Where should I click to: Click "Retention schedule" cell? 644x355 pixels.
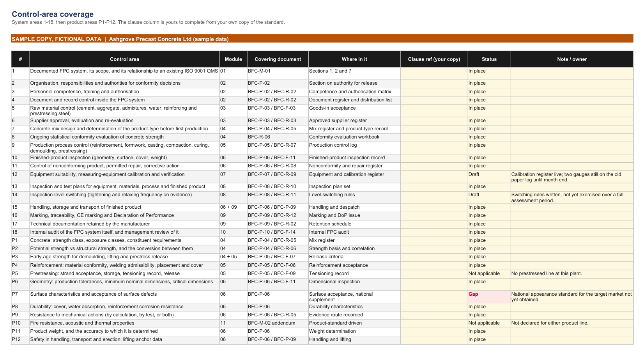click(354, 224)
